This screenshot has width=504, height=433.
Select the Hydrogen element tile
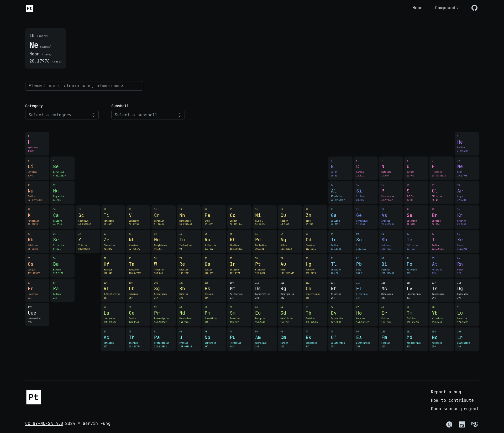click(37, 144)
